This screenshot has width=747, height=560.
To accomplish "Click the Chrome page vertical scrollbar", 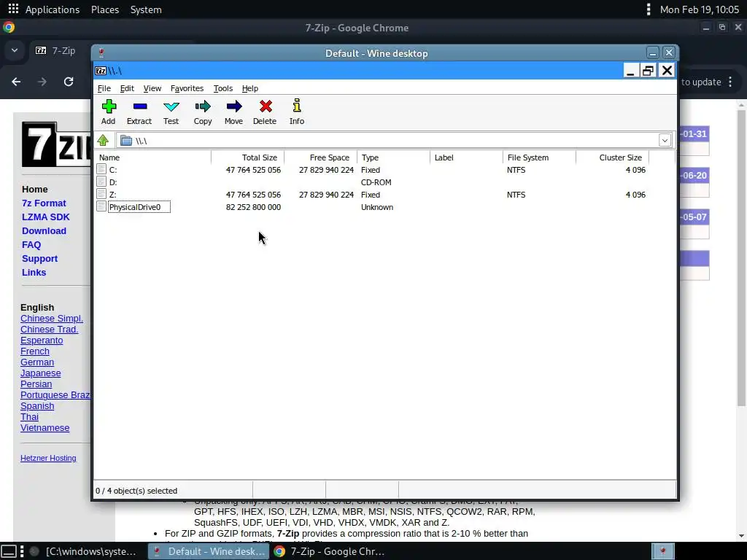I will 741,257.
